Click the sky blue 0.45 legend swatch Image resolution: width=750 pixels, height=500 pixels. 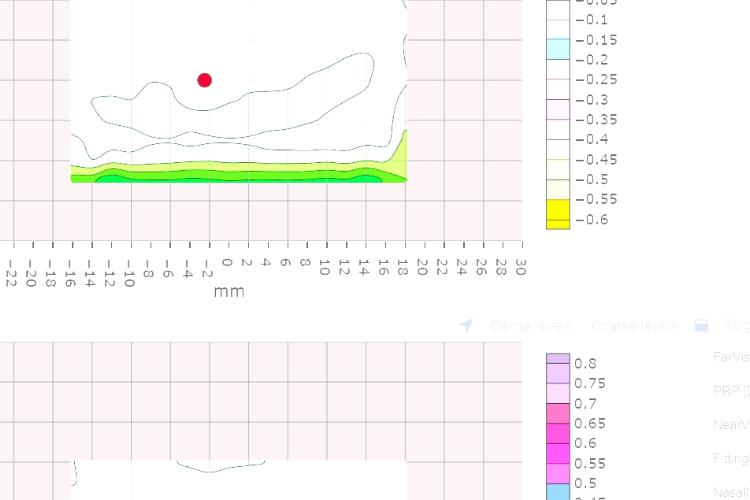click(557, 492)
